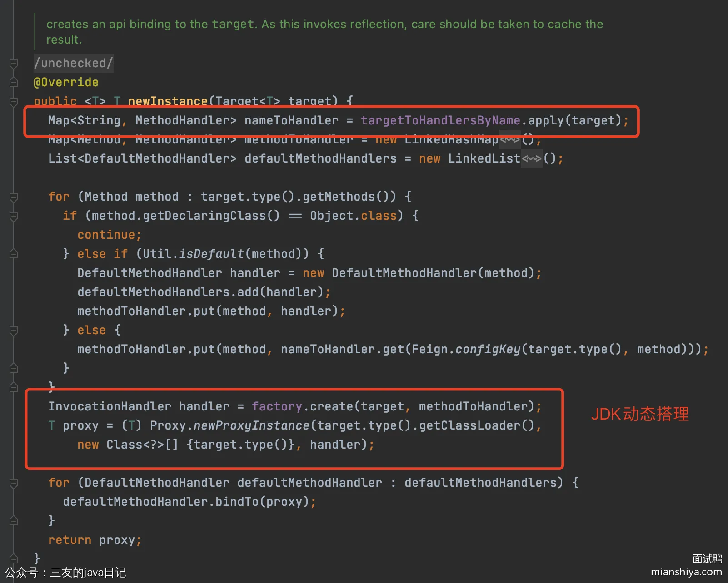Click fold marker beside /unchecked/ line
The height and width of the screenshot is (583, 728).
[x=14, y=64]
